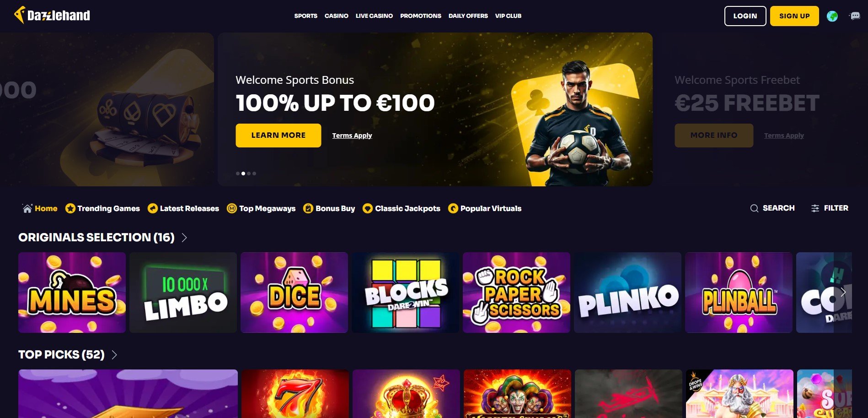Click the Dazzlehand logo

(52, 15)
